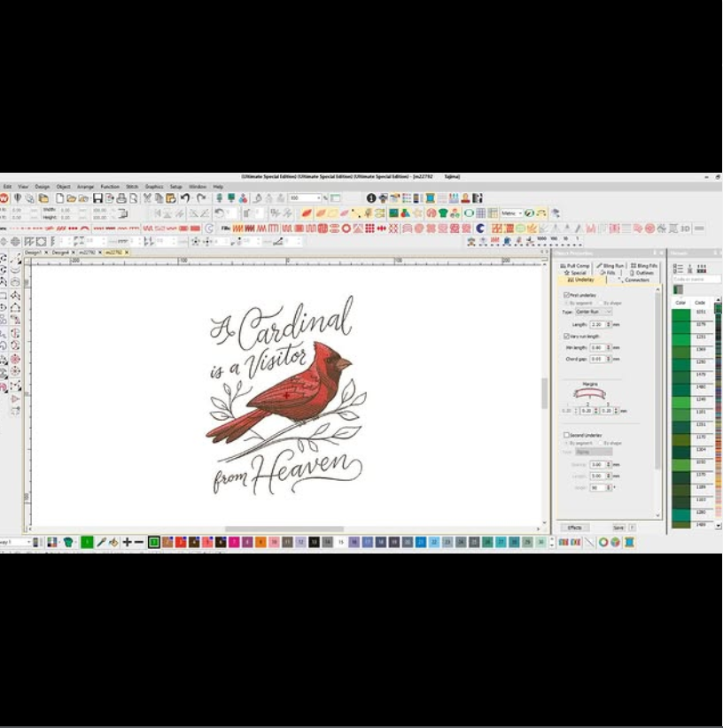Image resolution: width=723 pixels, height=728 pixels.
Task: Click the blue thread spool icon at bottom right
Action: coord(629,542)
